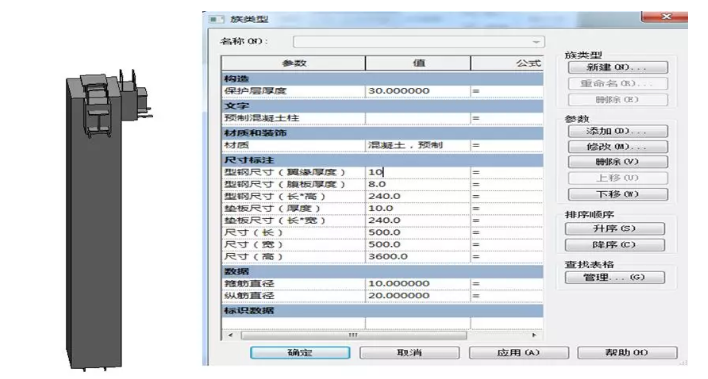Sort parameters with 升序(S)
Screen dimensions: 708x379
(615, 229)
